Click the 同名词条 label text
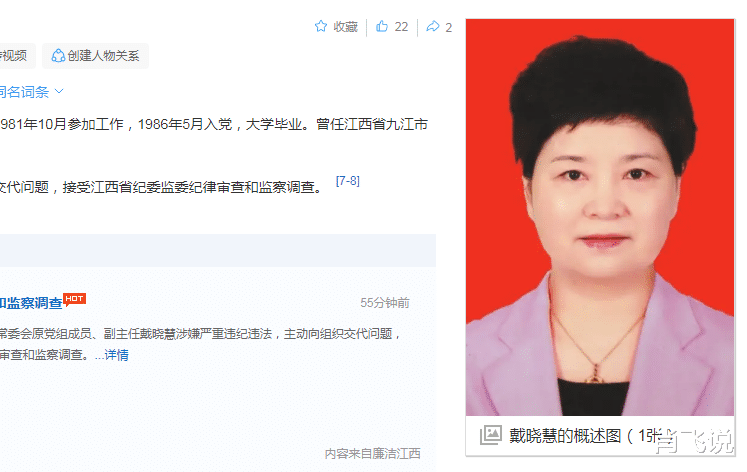The image size is (747, 472). tap(24, 91)
